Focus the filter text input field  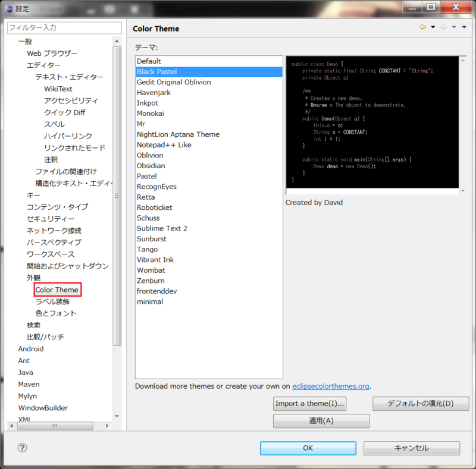64,27
